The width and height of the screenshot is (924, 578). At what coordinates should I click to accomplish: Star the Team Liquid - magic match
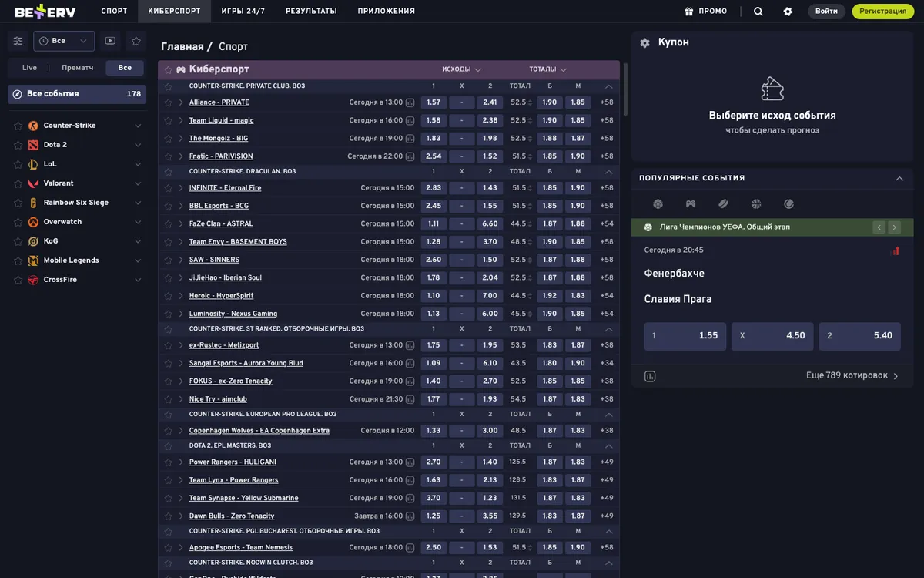168,121
